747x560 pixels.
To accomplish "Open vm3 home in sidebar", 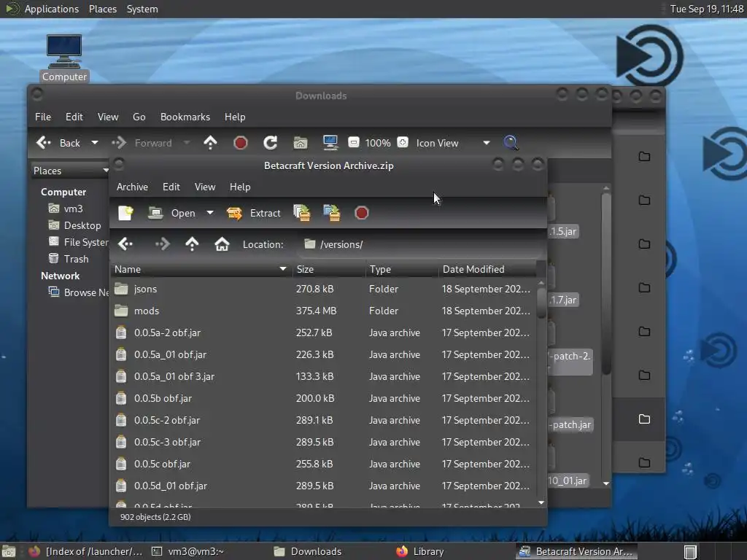I will tap(66, 209).
